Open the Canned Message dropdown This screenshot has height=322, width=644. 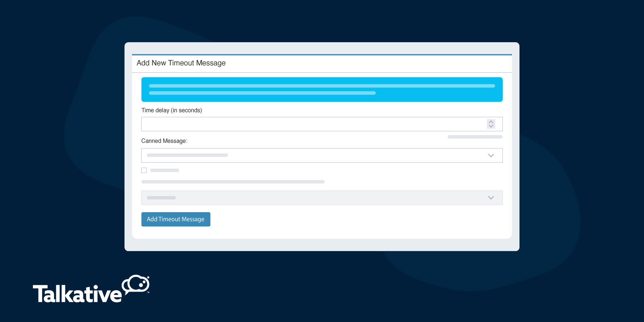coord(322,155)
